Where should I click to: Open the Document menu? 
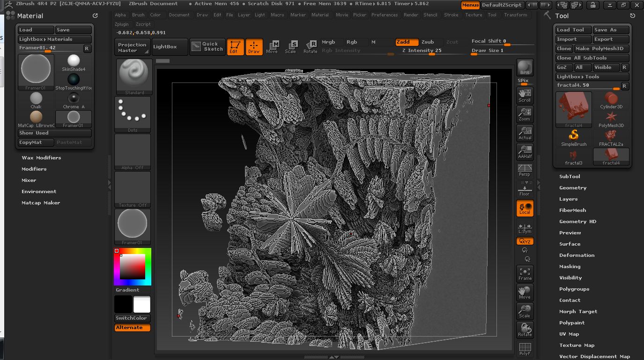(179, 15)
